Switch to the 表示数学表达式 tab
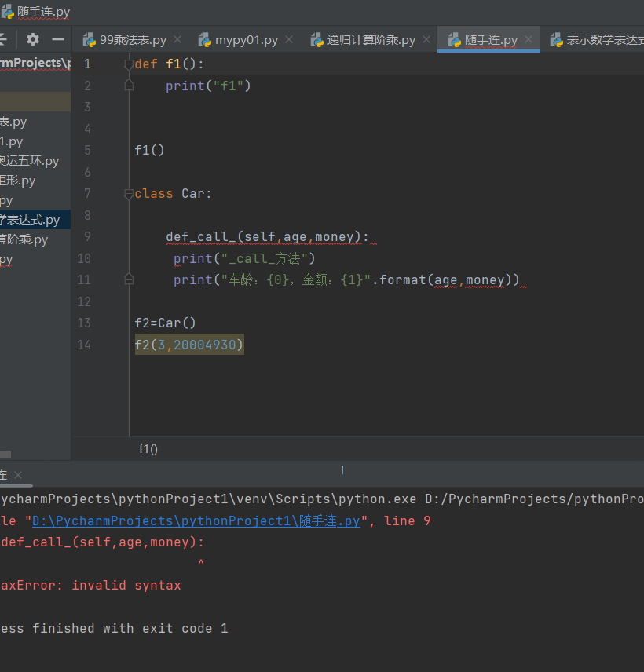Image resolution: width=644 pixels, height=672 pixels. pos(605,40)
